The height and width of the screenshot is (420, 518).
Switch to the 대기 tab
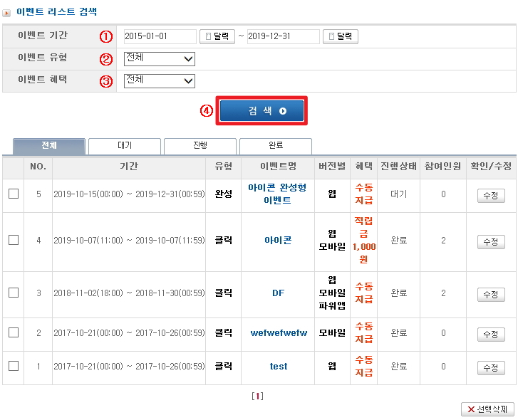pyautogui.click(x=125, y=146)
